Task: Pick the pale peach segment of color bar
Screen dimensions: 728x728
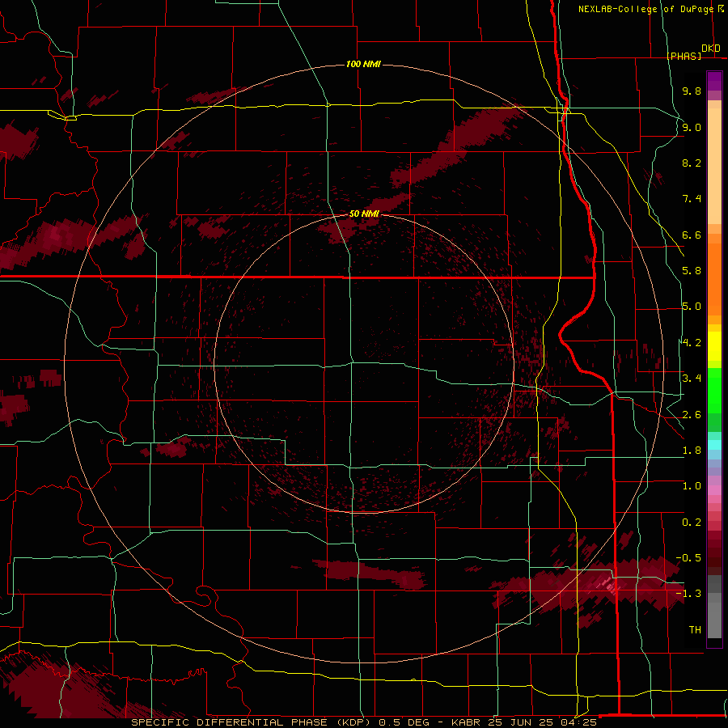Action: tap(714, 167)
